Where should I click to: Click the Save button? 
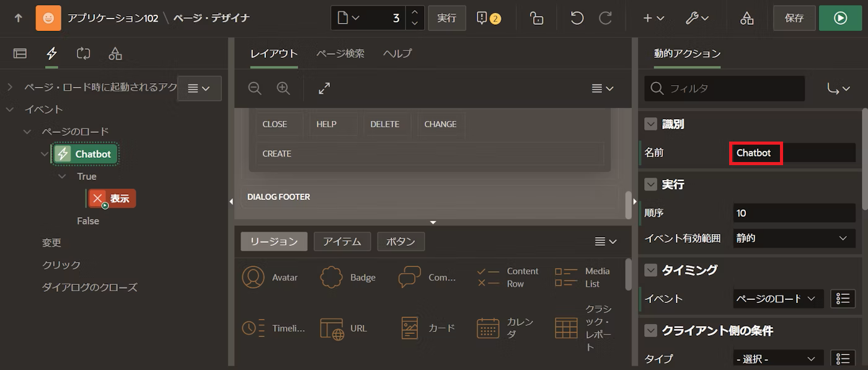pos(794,18)
